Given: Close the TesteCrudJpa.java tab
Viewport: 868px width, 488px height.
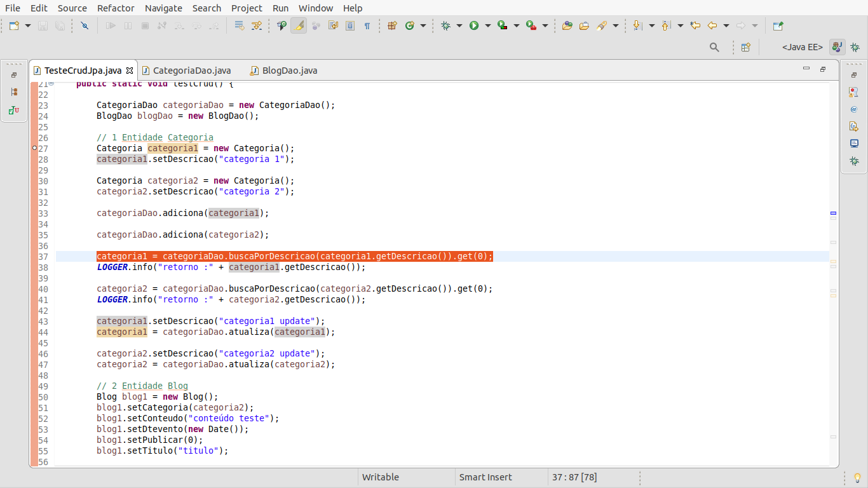Looking at the screenshot, I should [x=130, y=71].
